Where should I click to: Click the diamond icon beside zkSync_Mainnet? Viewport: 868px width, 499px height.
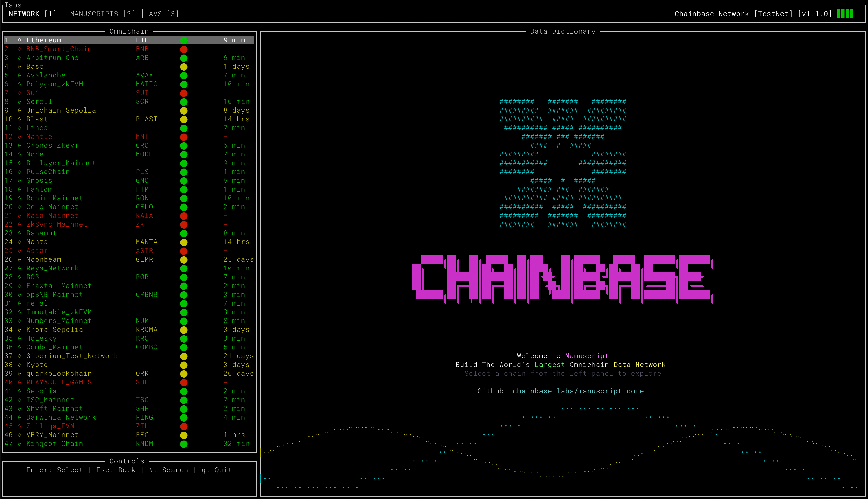pos(19,224)
